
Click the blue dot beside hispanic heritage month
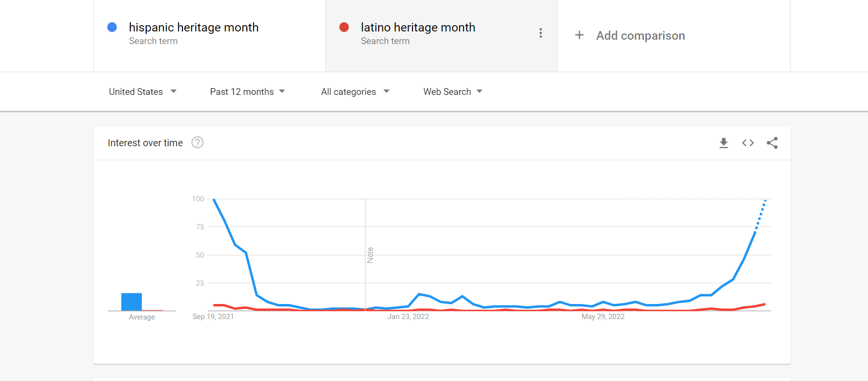pos(112,27)
